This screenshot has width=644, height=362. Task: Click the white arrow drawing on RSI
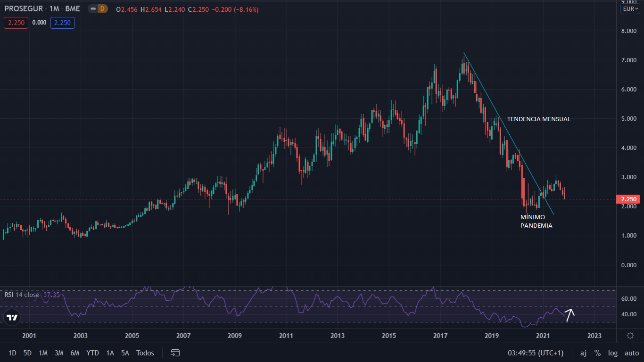click(x=570, y=315)
